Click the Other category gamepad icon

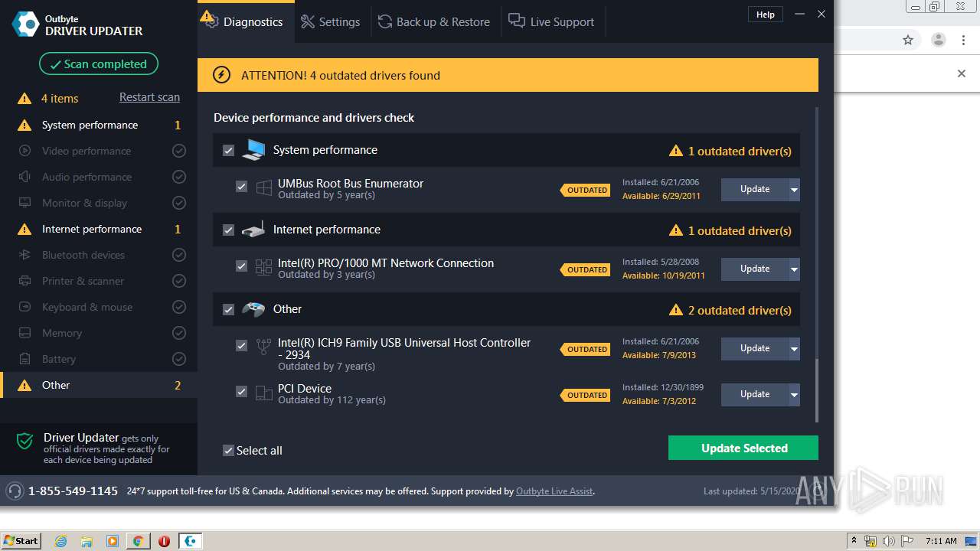click(253, 309)
